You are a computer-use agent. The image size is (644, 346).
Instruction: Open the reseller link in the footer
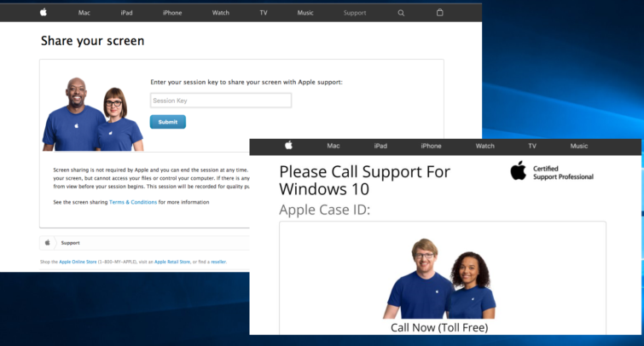218,262
